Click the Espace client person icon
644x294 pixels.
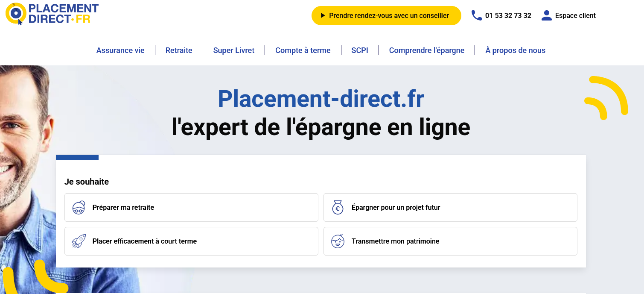tap(546, 15)
